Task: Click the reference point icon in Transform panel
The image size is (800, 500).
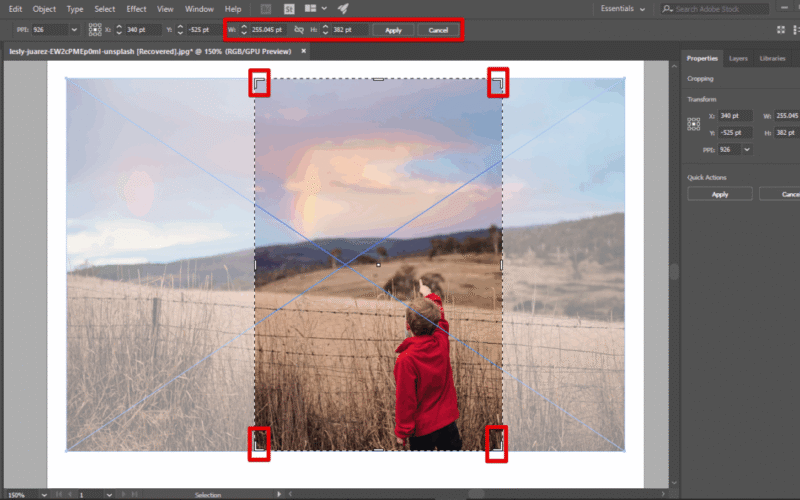Action: pyautogui.click(x=693, y=124)
